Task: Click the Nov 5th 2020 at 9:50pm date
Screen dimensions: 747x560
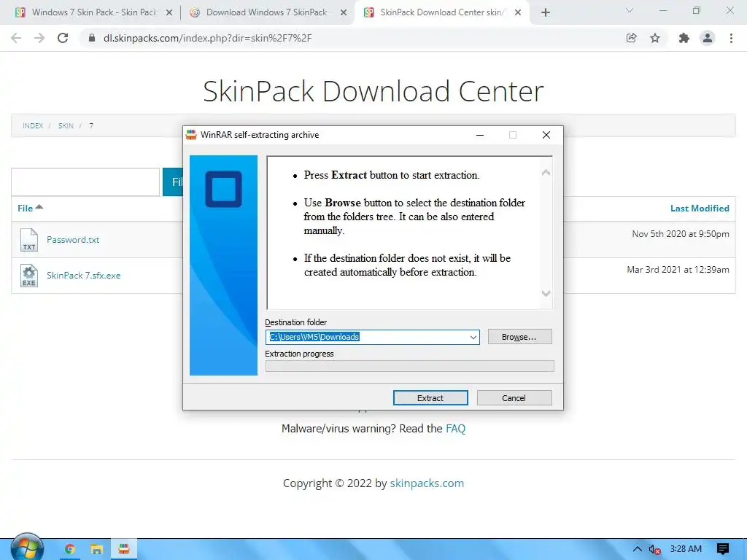Action: pos(681,234)
